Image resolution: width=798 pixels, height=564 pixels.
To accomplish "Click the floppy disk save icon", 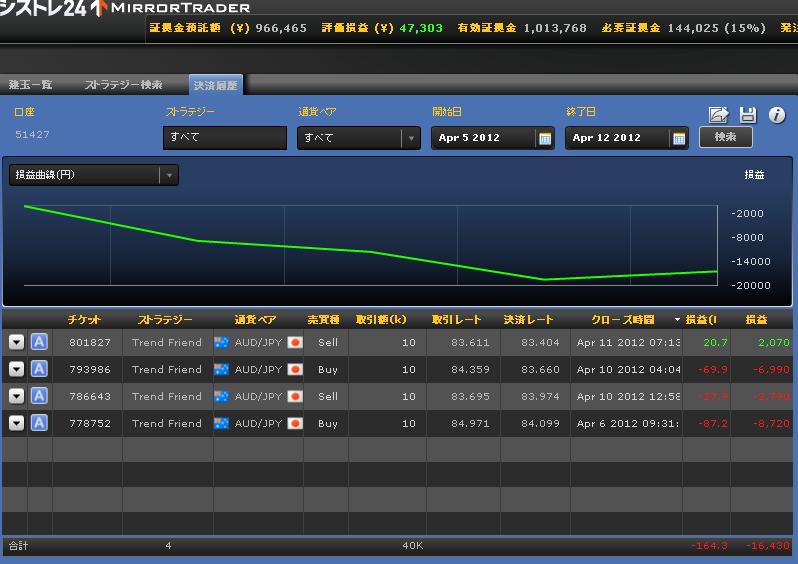I will coord(747,115).
